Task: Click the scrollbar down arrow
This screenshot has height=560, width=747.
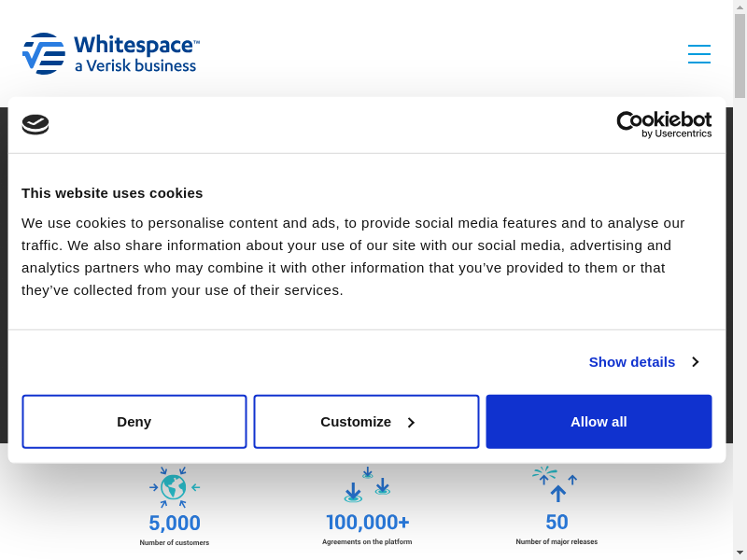Action: coord(740,553)
